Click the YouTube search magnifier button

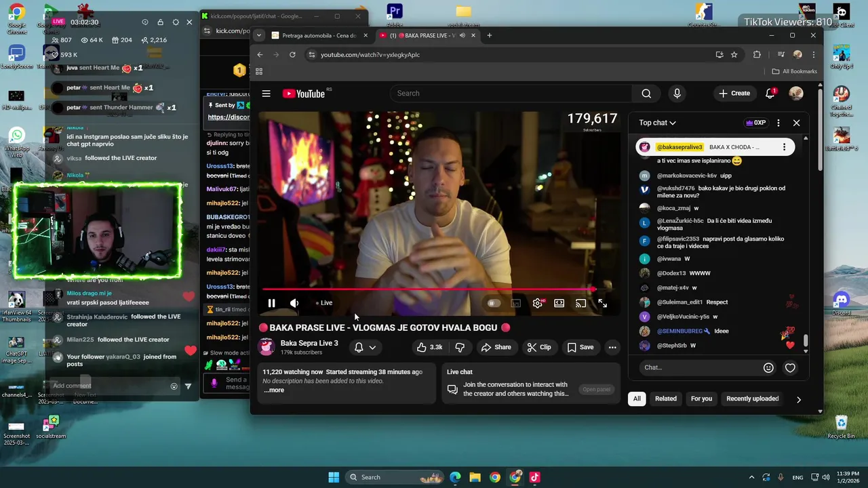pos(646,94)
